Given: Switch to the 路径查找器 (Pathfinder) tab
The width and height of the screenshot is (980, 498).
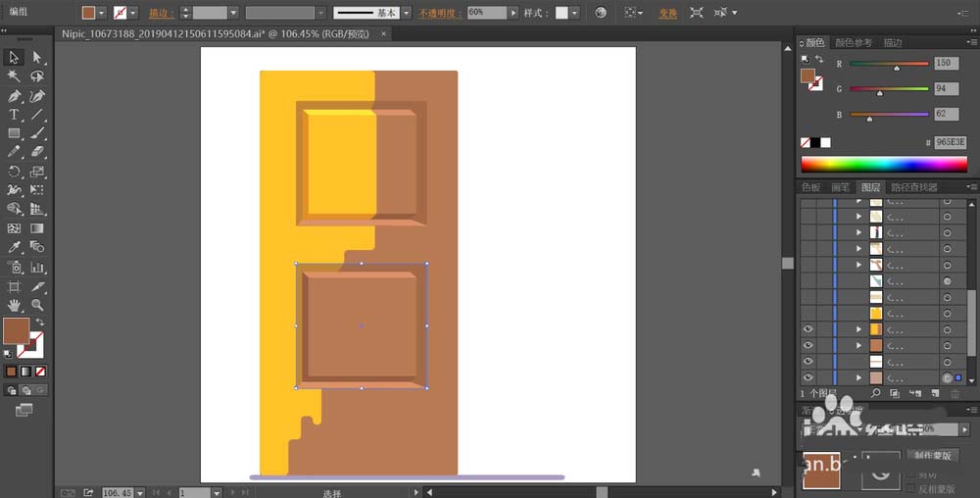Looking at the screenshot, I should click(913, 187).
